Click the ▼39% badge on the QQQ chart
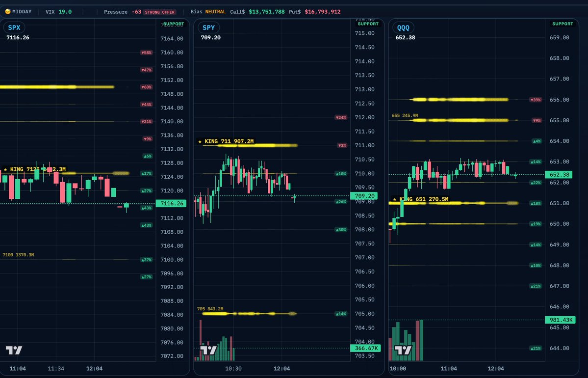 536,100
